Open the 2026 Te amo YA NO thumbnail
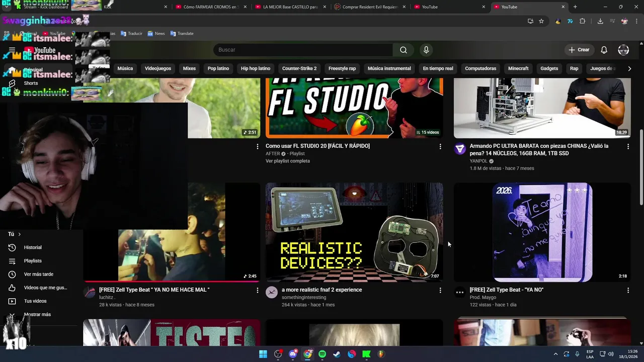The image size is (644, 362). point(542,232)
